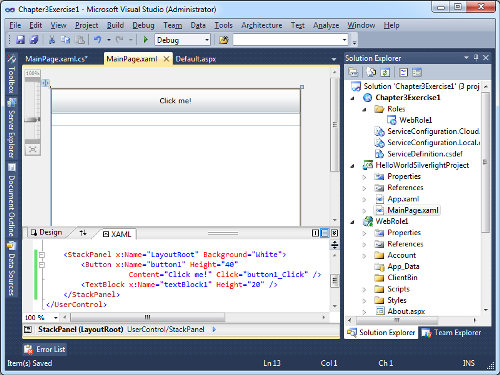
Task: Open the Debug configuration dropdown
Action: click(x=207, y=40)
